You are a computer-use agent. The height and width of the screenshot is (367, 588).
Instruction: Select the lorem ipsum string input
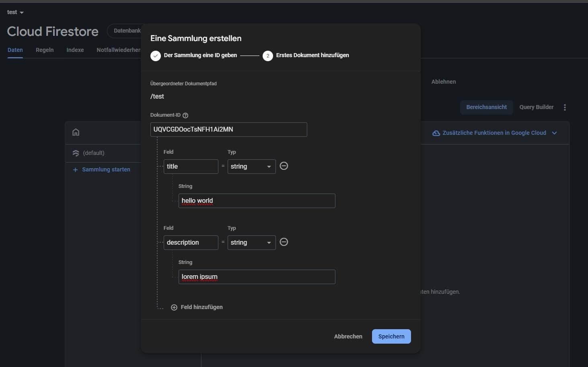[257, 276]
